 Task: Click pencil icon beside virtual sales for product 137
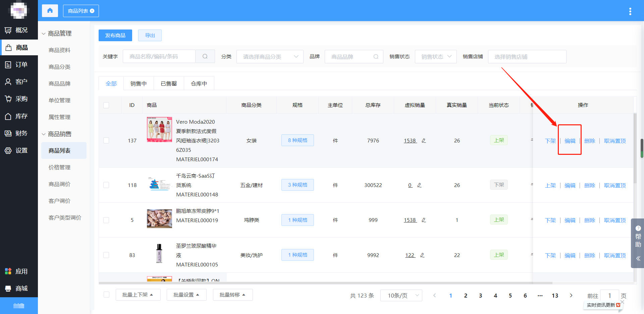pyautogui.click(x=424, y=141)
